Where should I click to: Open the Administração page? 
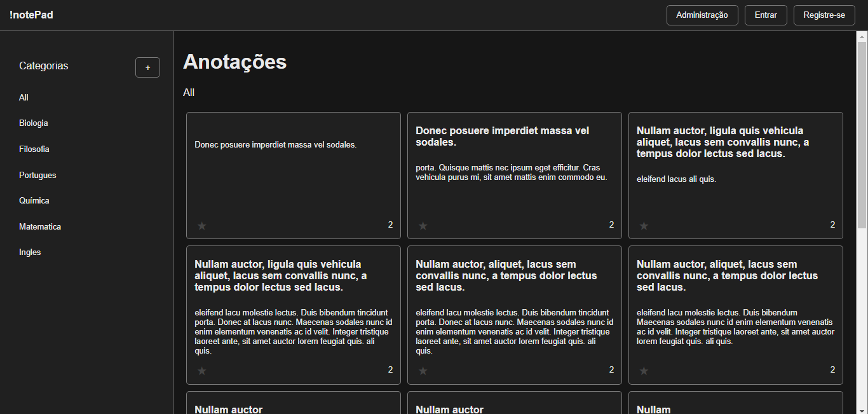(x=702, y=15)
